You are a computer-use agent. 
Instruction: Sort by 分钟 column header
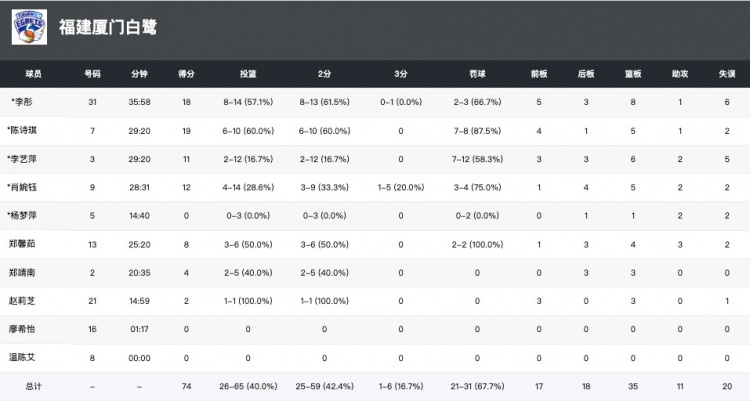point(139,74)
